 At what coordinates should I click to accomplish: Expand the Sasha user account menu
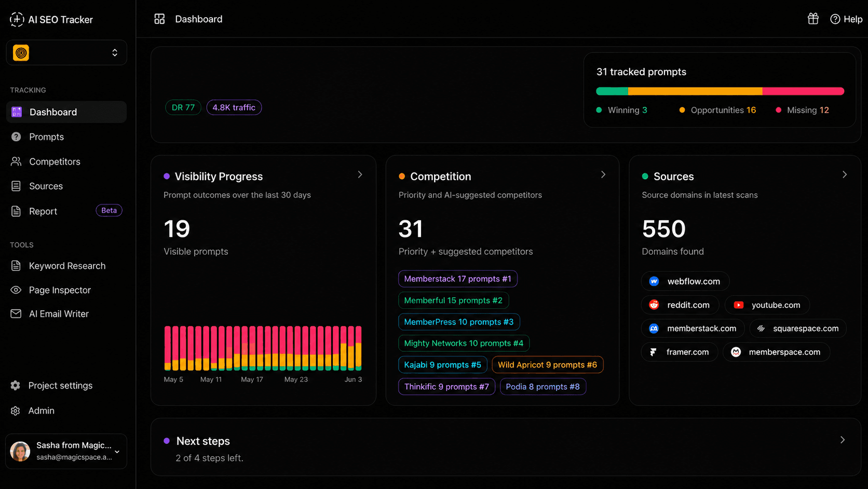(66, 451)
